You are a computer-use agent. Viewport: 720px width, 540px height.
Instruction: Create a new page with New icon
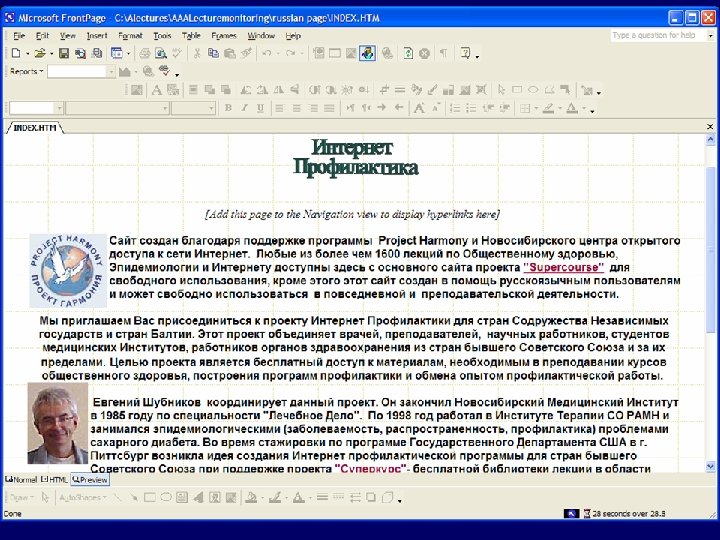point(16,53)
